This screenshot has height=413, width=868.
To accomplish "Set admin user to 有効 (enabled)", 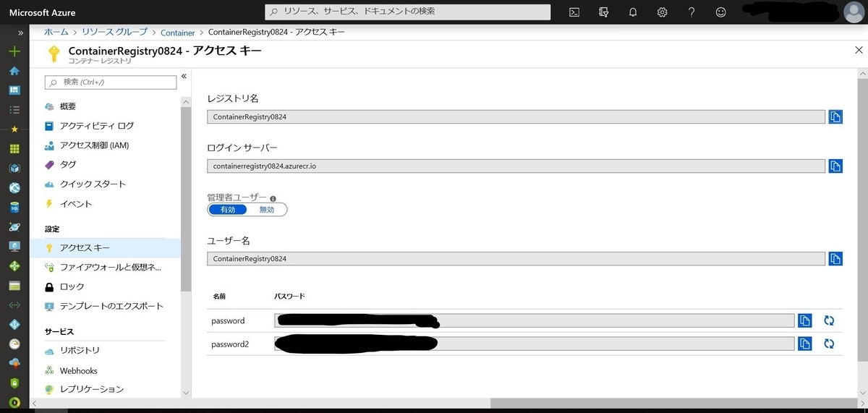I will click(228, 210).
